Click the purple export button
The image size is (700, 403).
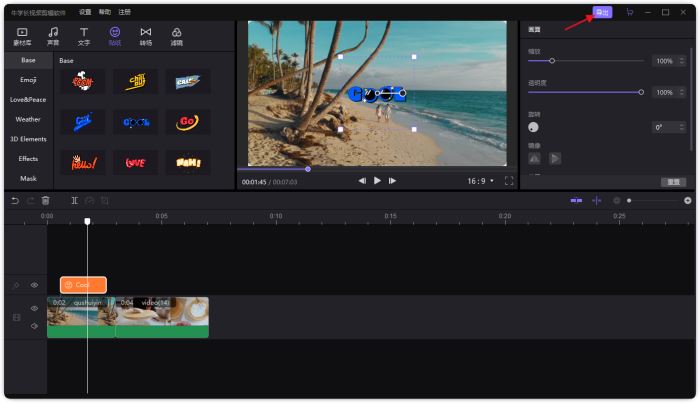click(x=602, y=12)
